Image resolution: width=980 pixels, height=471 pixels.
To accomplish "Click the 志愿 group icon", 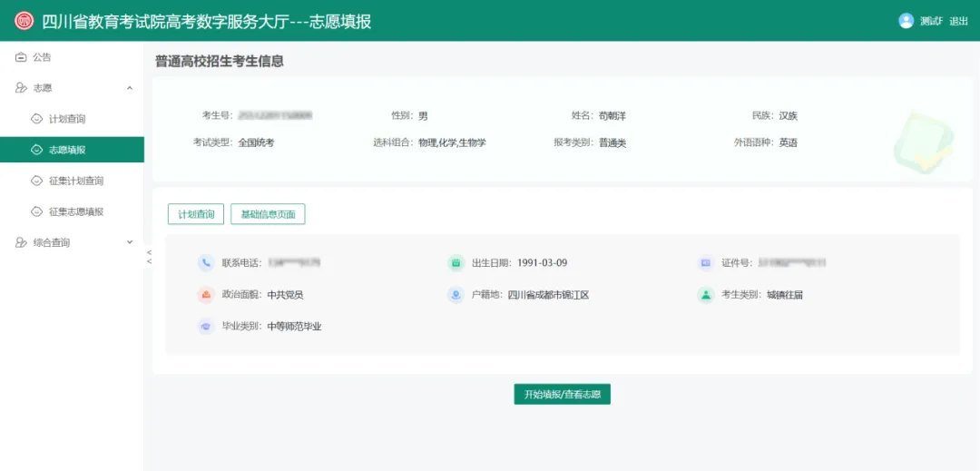I will 21,88.
